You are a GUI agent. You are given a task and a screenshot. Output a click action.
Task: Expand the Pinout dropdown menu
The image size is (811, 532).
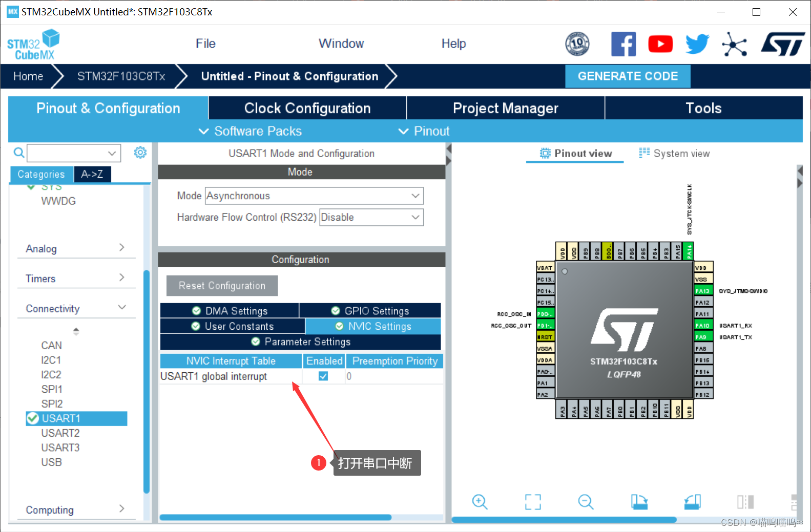[x=424, y=131]
